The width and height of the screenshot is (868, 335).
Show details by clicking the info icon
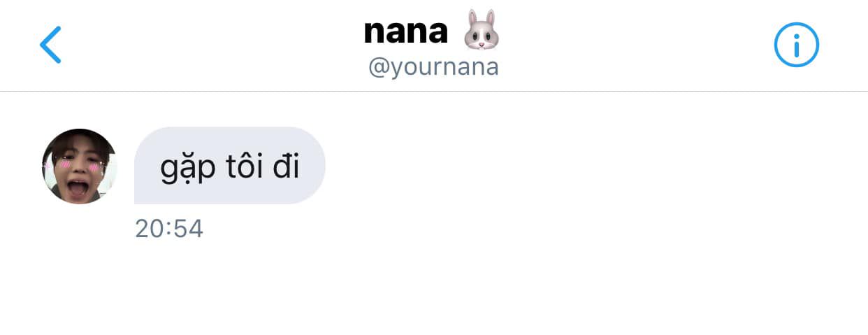click(796, 45)
